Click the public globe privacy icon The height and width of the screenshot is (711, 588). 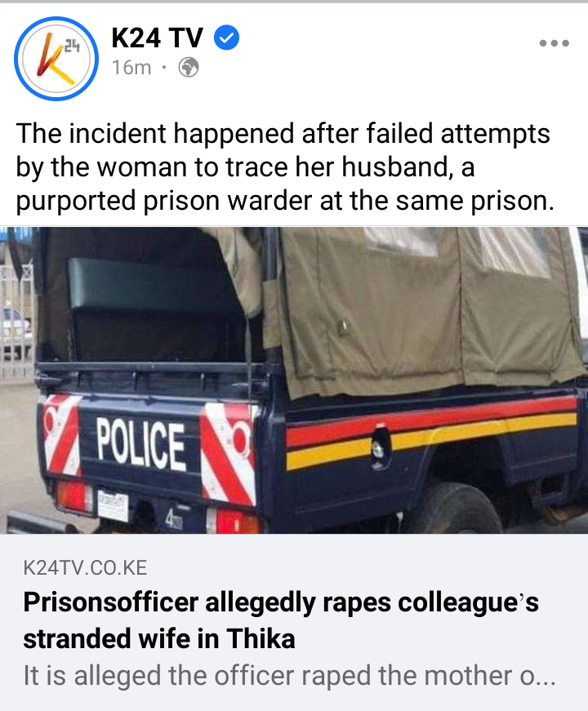point(189,68)
